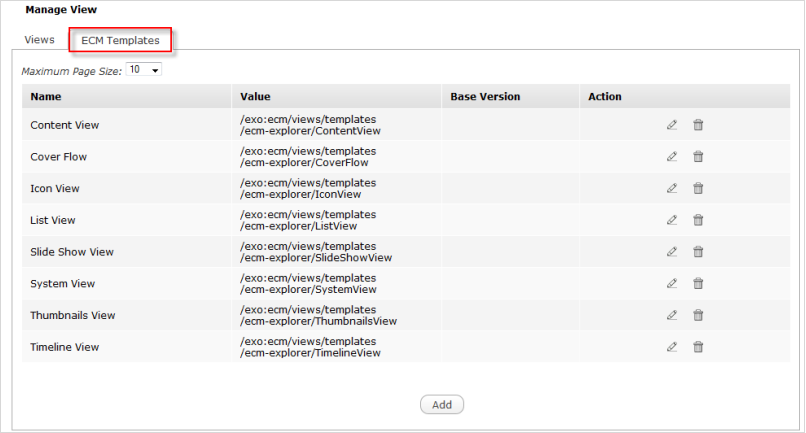Open the Maximum Page Size dropdown
Image resolution: width=806 pixels, height=433 pixels.
point(144,71)
